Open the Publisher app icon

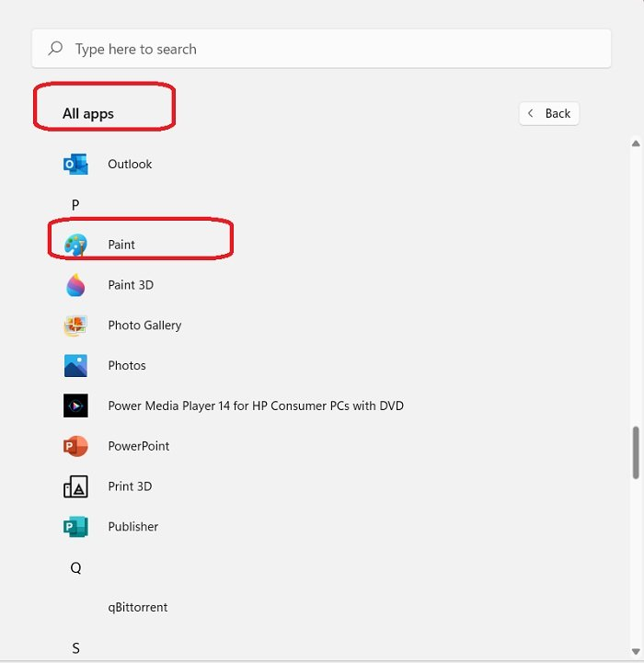pyautogui.click(x=75, y=527)
